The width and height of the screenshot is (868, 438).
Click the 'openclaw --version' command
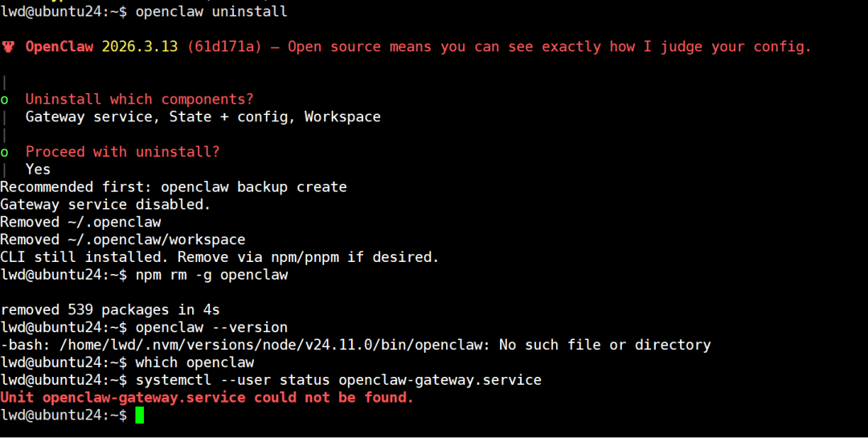coord(211,327)
